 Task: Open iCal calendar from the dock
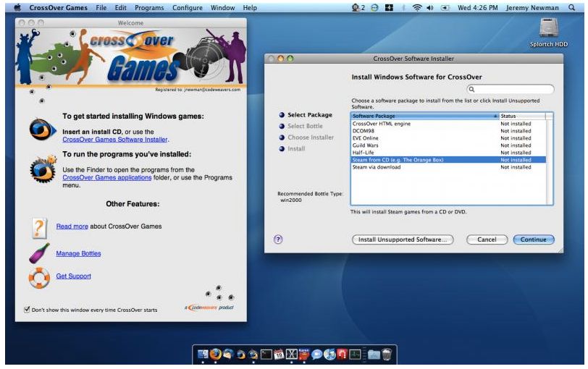279,354
